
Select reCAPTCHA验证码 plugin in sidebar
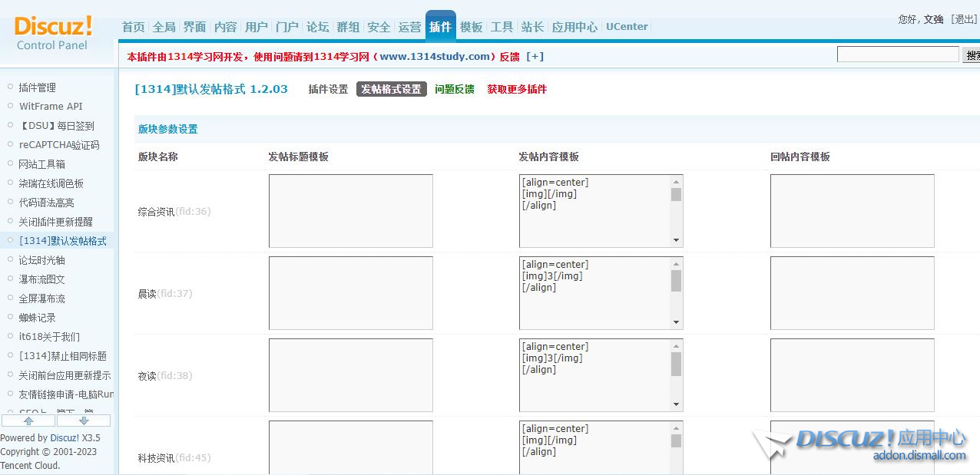pyautogui.click(x=59, y=145)
